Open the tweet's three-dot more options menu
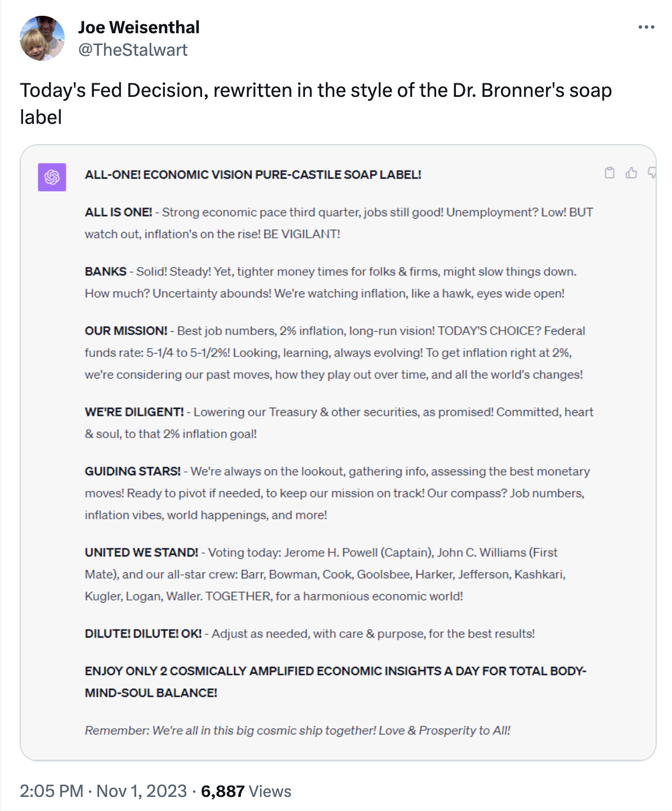This screenshot has height=811, width=672. (646, 27)
